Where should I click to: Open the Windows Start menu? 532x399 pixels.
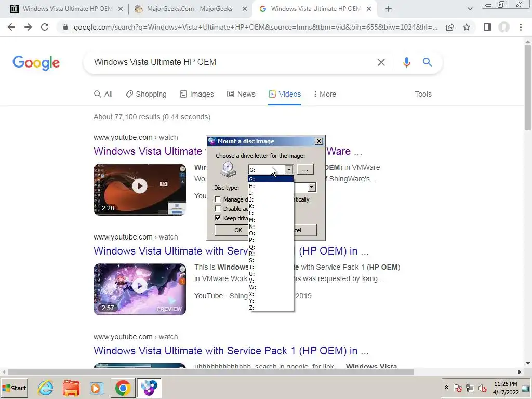point(15,388)
